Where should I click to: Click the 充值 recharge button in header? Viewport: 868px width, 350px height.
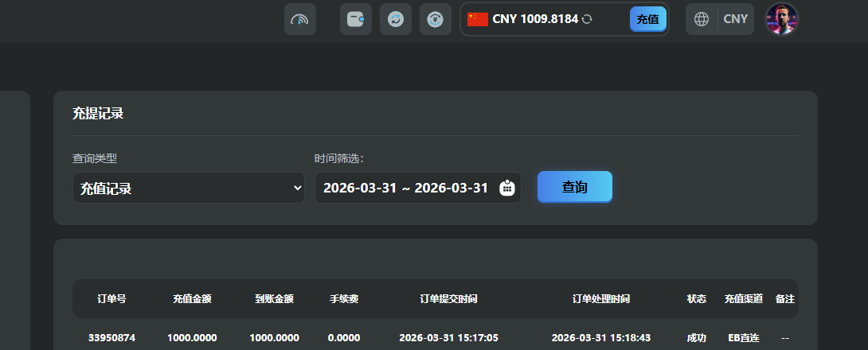pos(647,19)
